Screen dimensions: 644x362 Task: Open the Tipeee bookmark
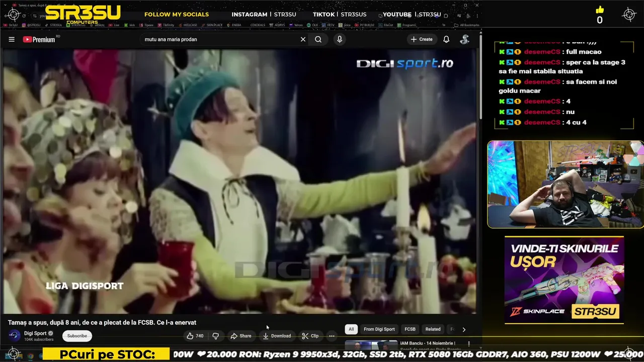(x=147, y=25)
